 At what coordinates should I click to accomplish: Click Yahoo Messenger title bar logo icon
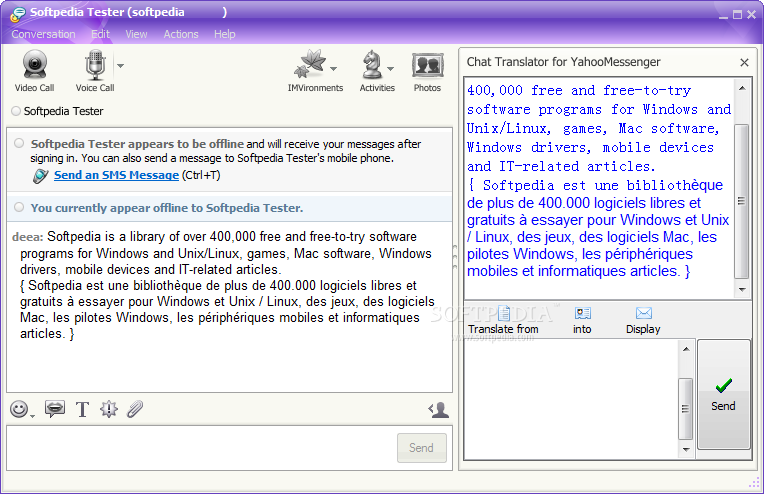[18, 14]
